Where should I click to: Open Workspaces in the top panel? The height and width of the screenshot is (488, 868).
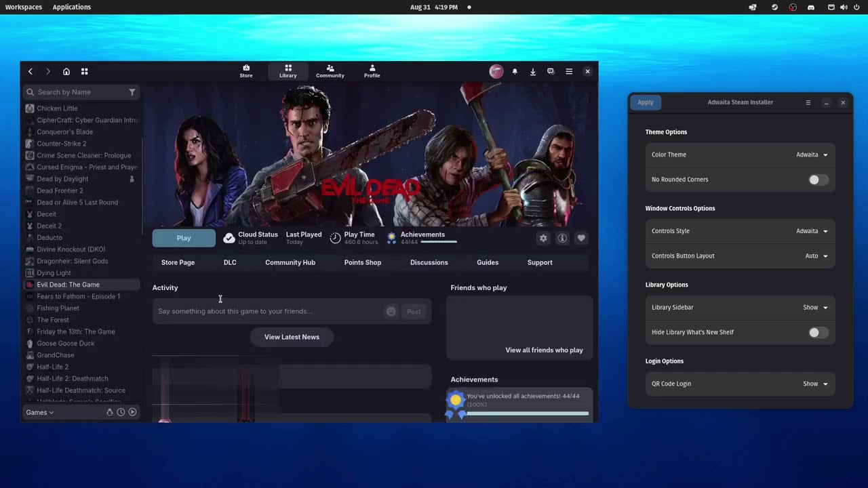tap(24, 7)
